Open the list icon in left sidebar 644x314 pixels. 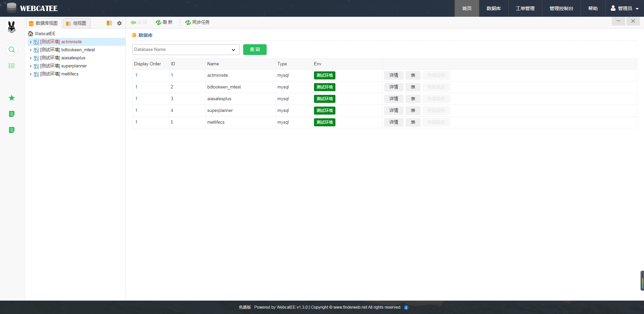coord(12,66)
